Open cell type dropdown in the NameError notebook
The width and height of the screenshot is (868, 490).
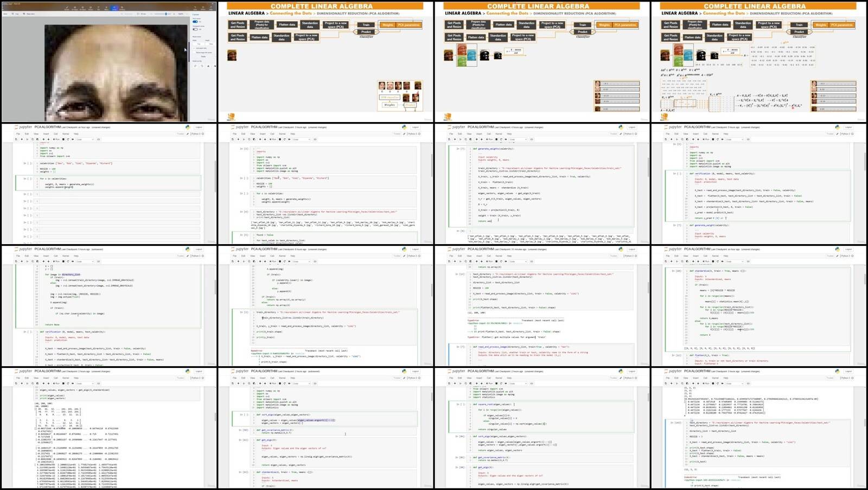(302, 262)
